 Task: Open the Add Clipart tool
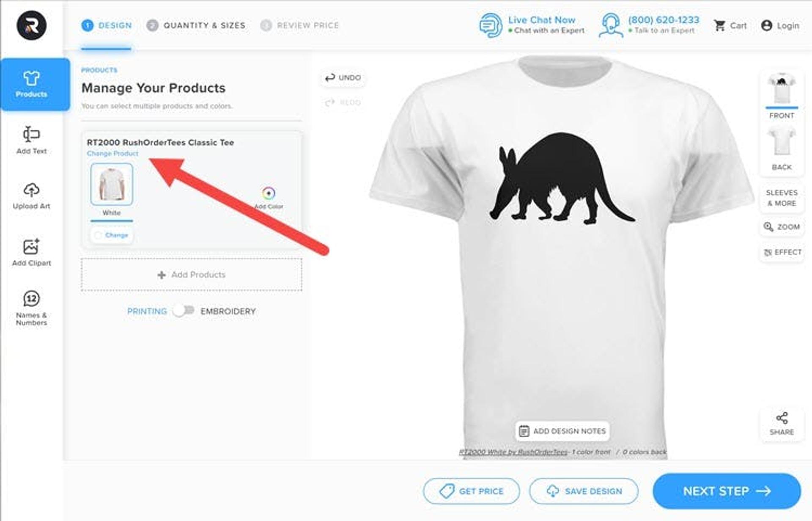[x=31, y=253]
